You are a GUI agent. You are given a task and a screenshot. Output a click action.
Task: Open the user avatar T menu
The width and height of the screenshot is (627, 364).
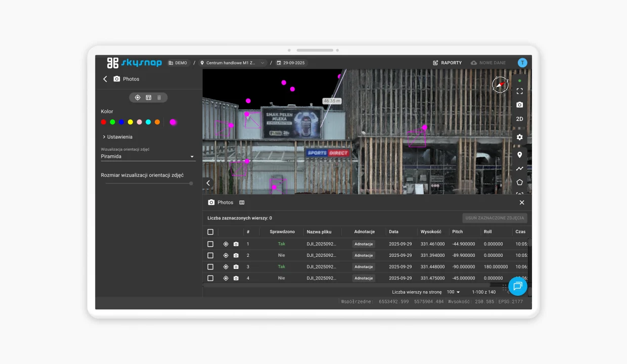coord(522,63)
